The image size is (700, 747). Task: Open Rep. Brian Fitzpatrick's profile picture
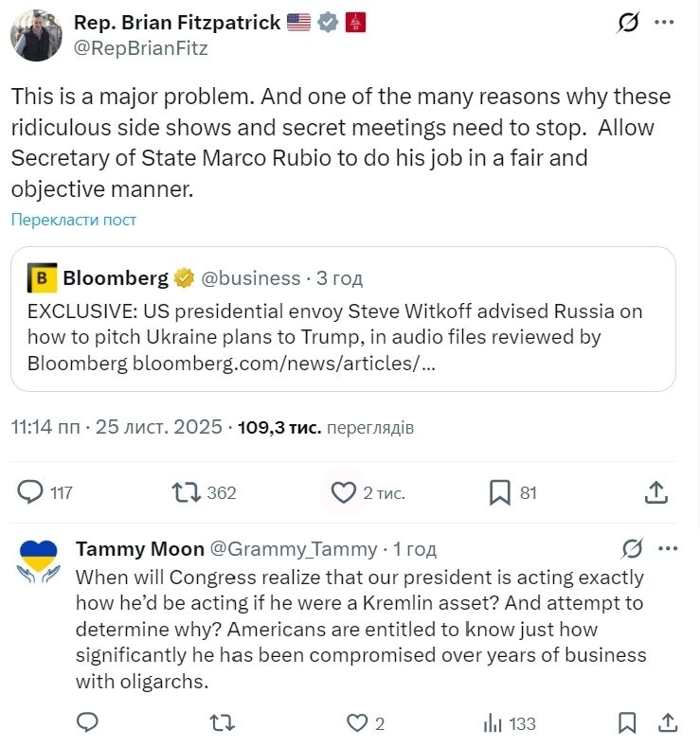pyautogui.click(x=36, y=35)
